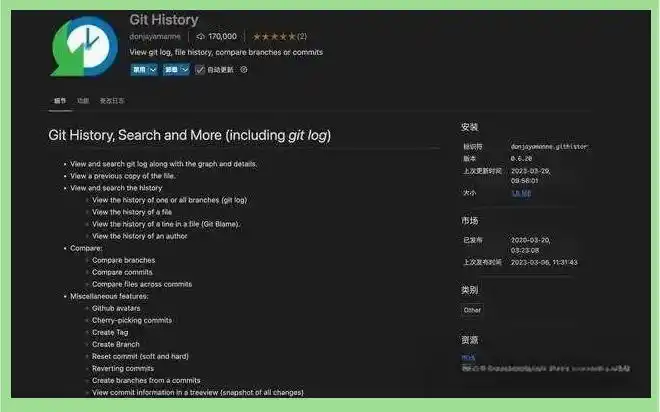
Task: Click the Git History extension title
Action: [x=164, y=19]
